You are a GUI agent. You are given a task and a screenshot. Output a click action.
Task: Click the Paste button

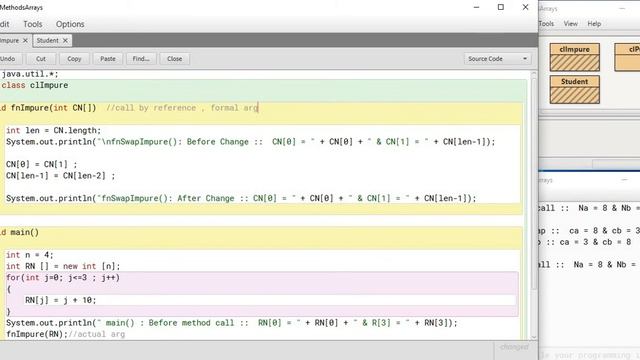pos(108,59)
